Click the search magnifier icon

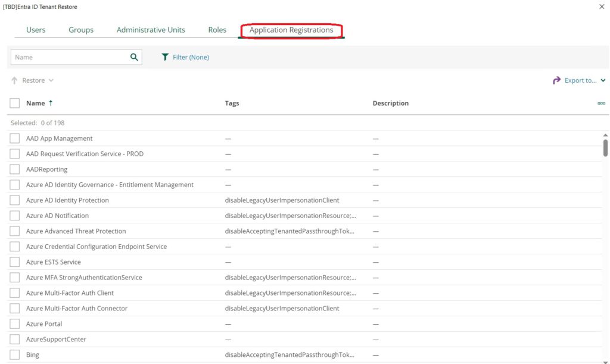134,57
